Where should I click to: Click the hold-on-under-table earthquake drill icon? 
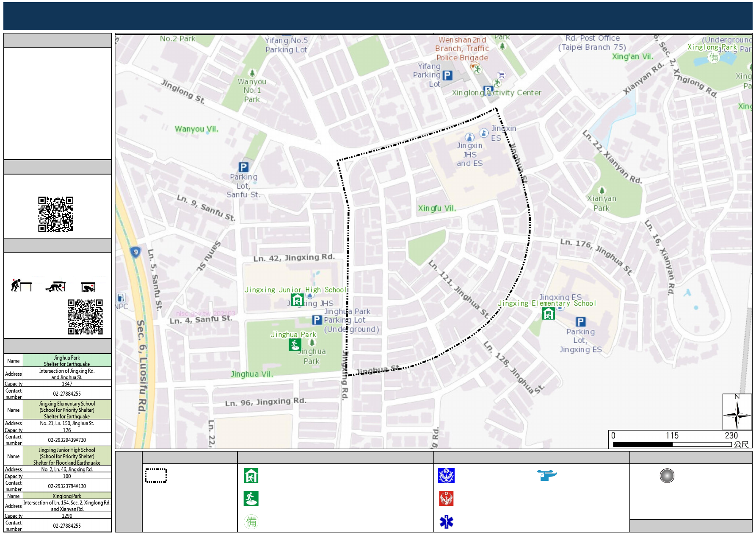tap(88, 287)
